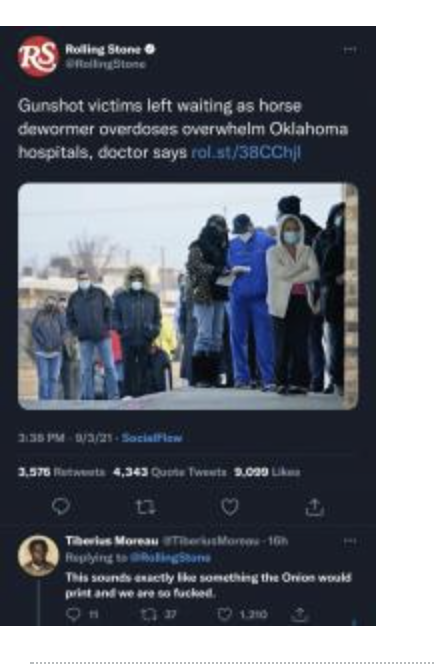
Task: Show the 4,343 Quote Tweets list
Action: (170, 472)
